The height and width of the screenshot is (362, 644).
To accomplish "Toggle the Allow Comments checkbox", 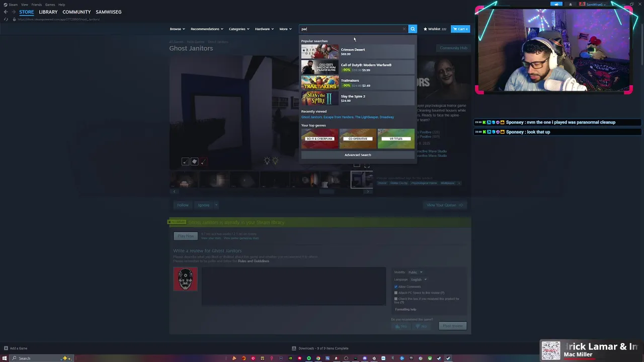I will coord(396,287).
